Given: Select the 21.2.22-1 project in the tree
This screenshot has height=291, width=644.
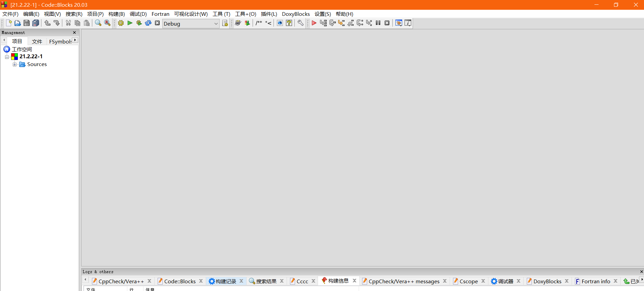Looking at the screenshot, I should coord(31,56).
